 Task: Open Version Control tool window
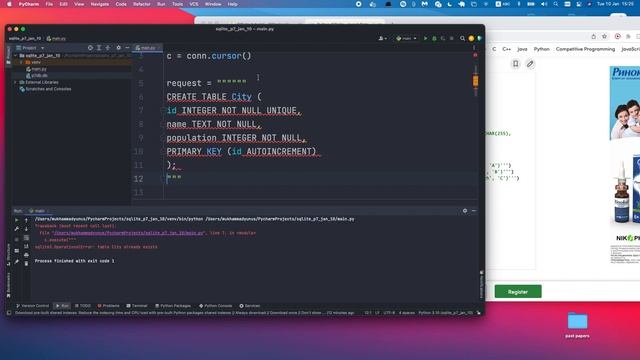coord(32,306)
